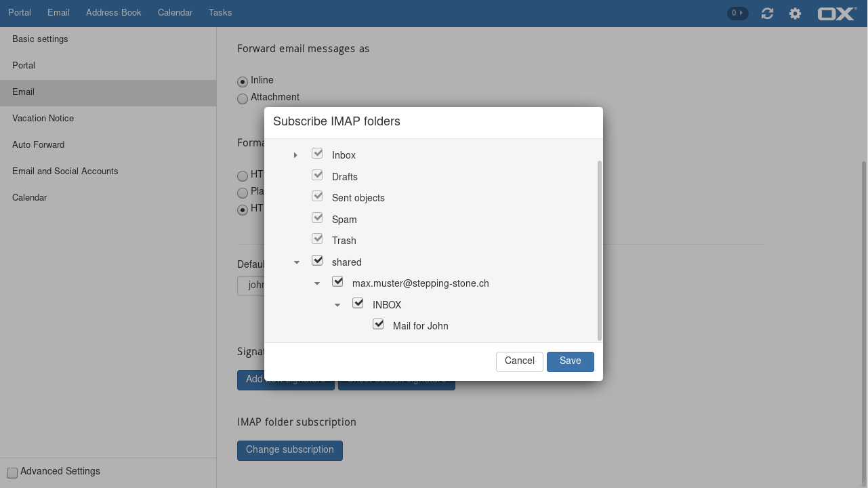Collapse the max.muster@stepping-stone.ch folder node
868x488 pixels.
point(317,283)
